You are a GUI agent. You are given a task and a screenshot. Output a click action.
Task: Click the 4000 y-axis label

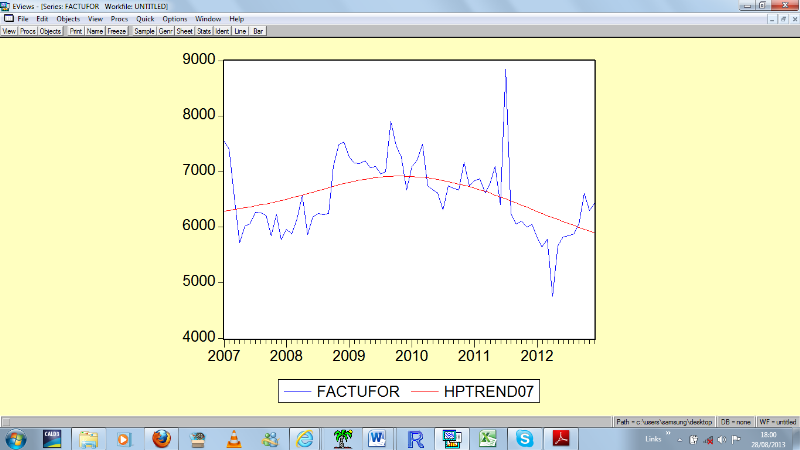(198, 337)
